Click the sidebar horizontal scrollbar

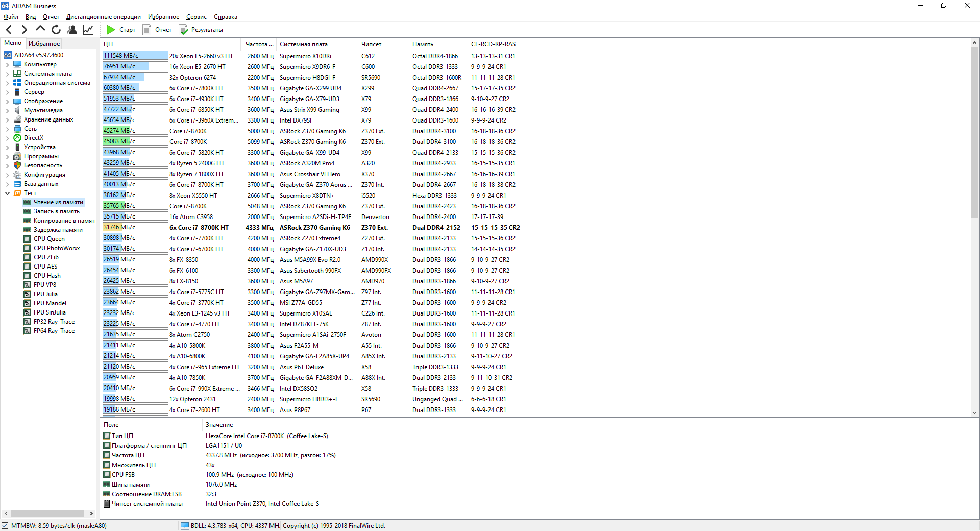pyautogui.click(x=48, y=513)
